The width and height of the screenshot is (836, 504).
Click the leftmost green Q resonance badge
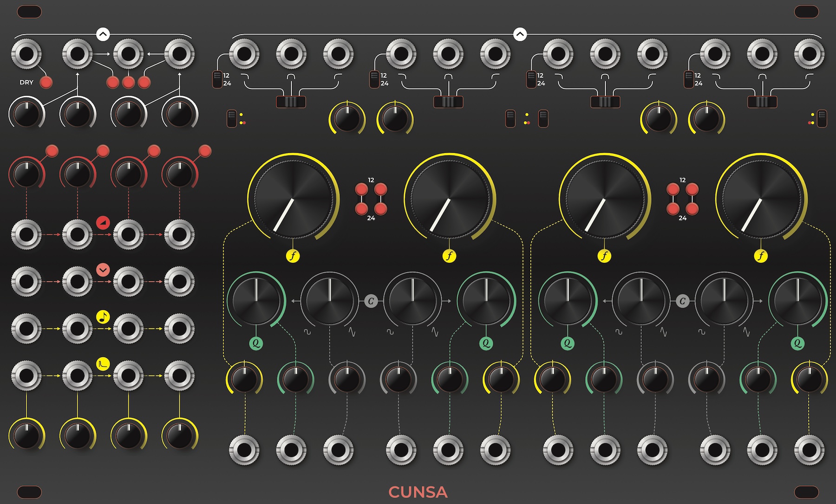[256, 343]
